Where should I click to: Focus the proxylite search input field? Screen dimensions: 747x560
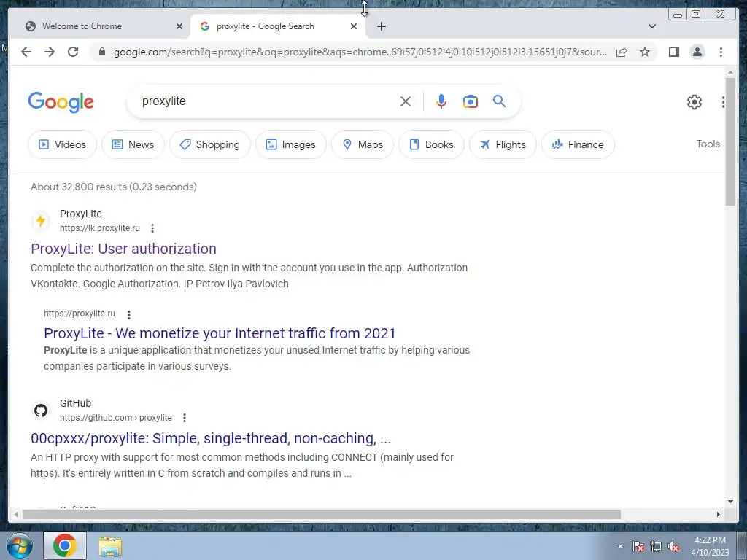coord(267,101)
